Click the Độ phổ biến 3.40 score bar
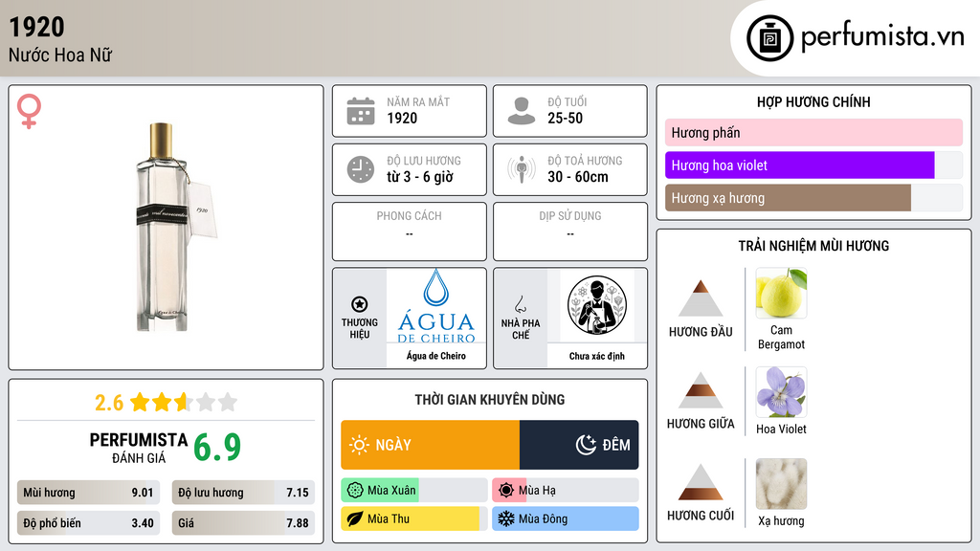This screenshot has width=980, height=551. pos(88,523)
